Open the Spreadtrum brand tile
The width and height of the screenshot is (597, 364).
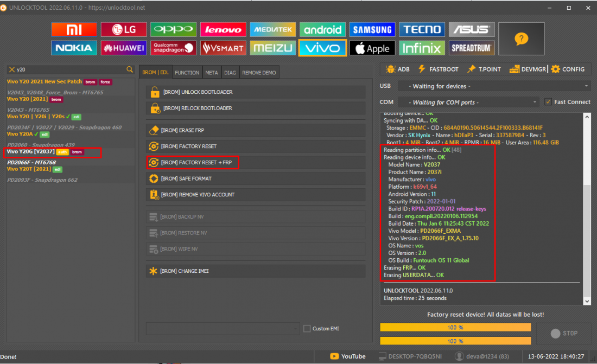point(472,48)
